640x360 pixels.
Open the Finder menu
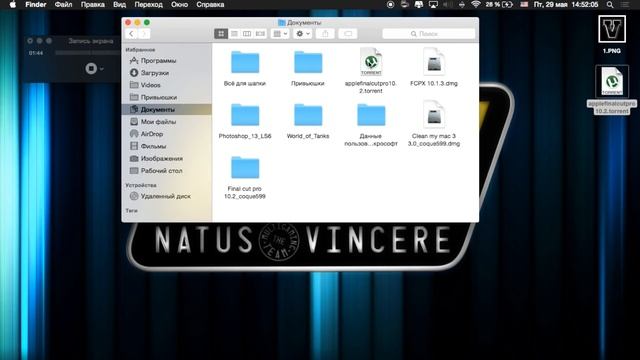click(36, 4)
